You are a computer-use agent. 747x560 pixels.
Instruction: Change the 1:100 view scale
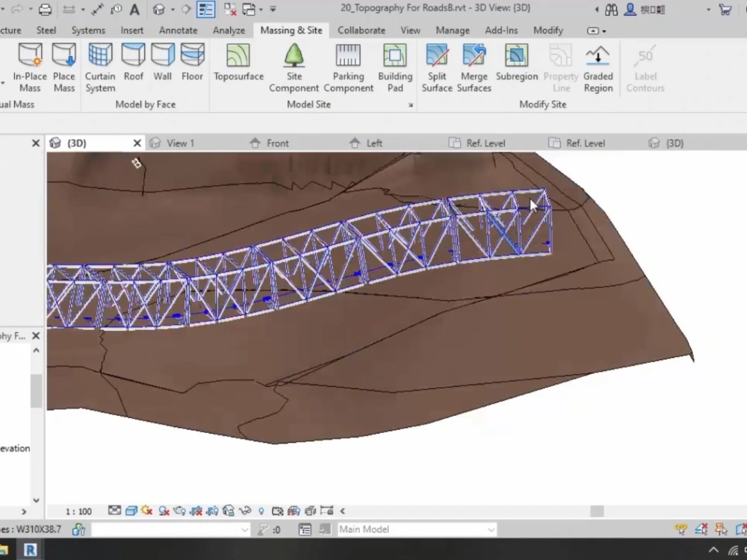[78, 511]
